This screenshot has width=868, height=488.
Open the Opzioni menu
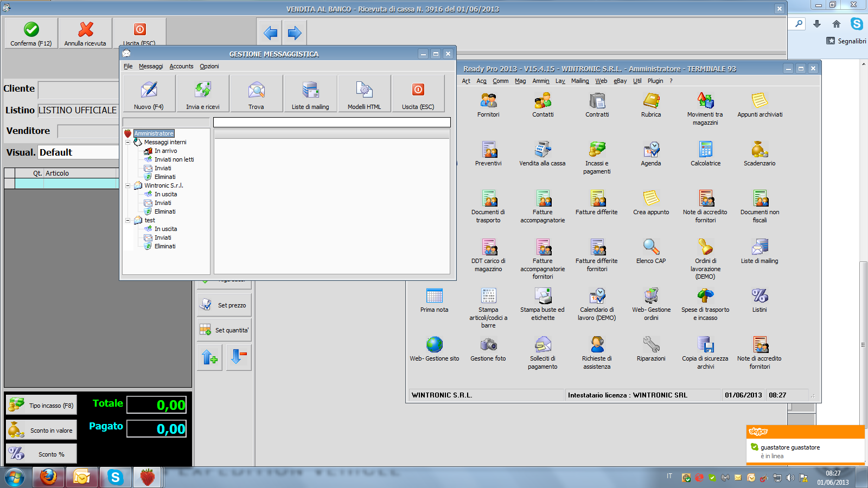tap(209, 66)
